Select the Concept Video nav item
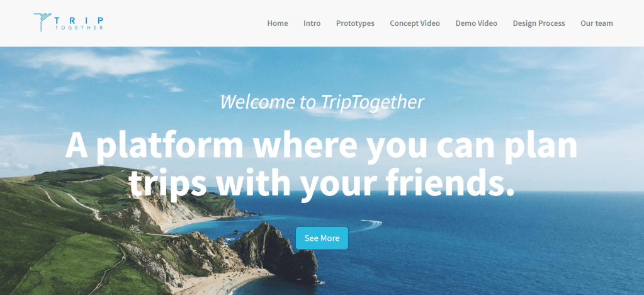 point(415,23)
